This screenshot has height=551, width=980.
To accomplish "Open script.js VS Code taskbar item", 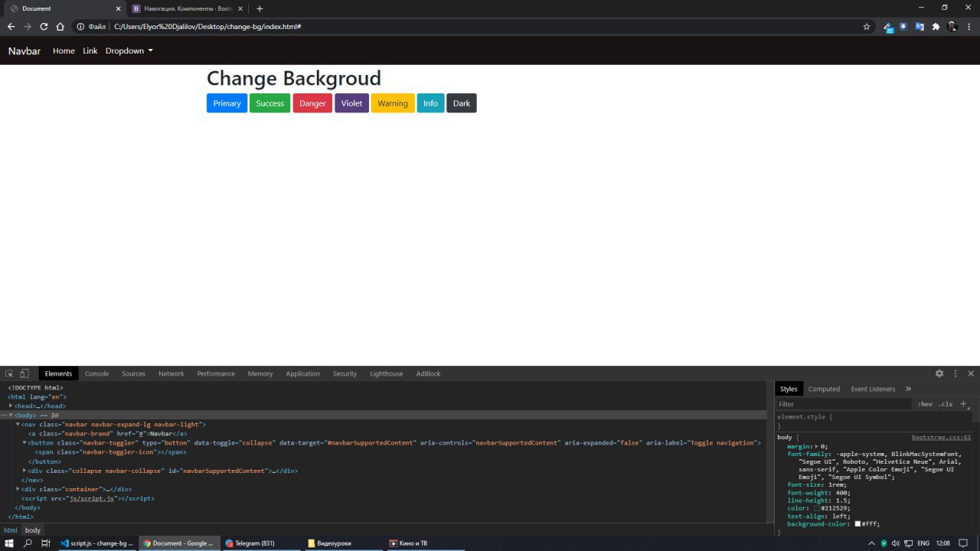I will pos(96,543).
